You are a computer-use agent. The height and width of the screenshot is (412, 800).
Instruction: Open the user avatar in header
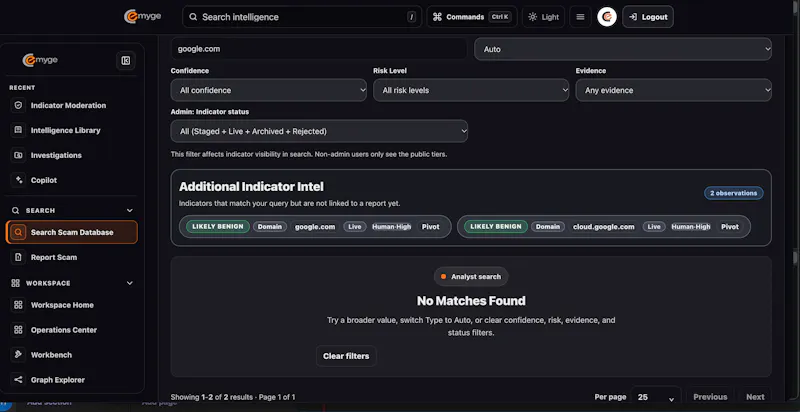pyautogui.click(x=607, y=17)
